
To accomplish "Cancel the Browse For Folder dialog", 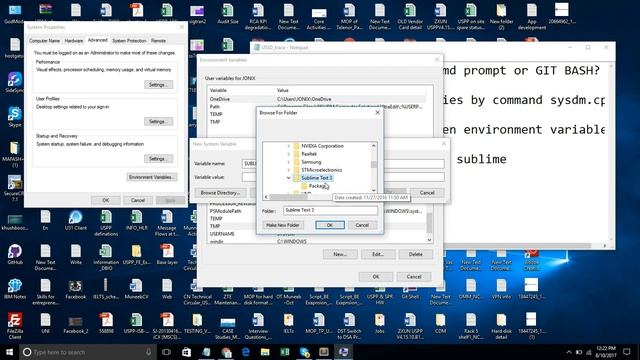I will [x=362, y=225].
